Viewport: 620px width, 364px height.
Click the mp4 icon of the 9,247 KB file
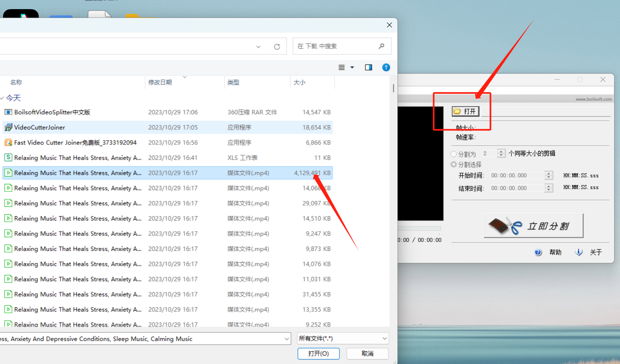8,234
